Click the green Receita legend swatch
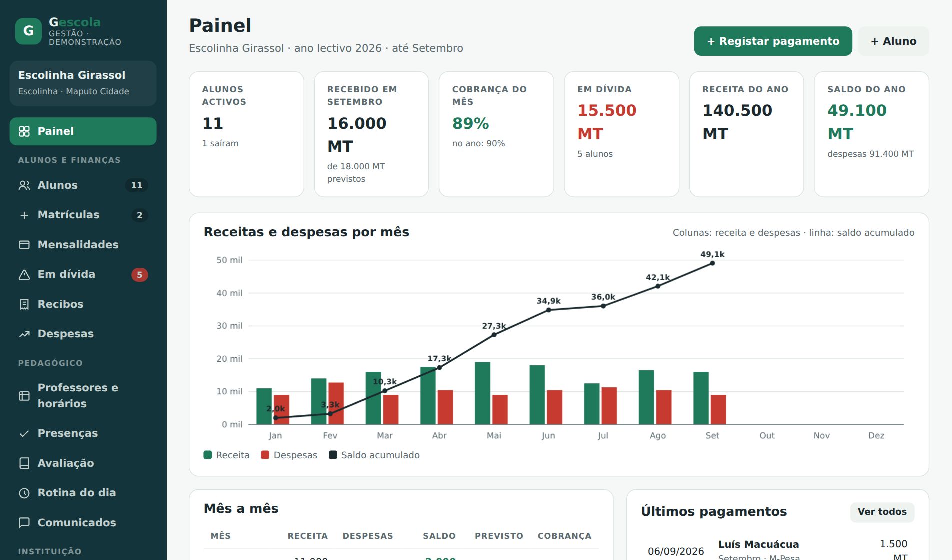 pyautogui.click(x=208, y=455)
